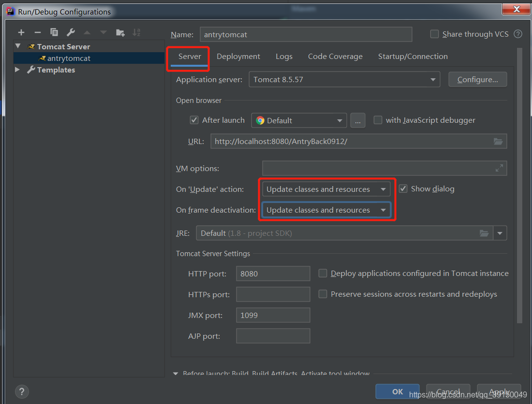
Task: Click the help icon beside Share through VCS
Action: tap(518, 34)
